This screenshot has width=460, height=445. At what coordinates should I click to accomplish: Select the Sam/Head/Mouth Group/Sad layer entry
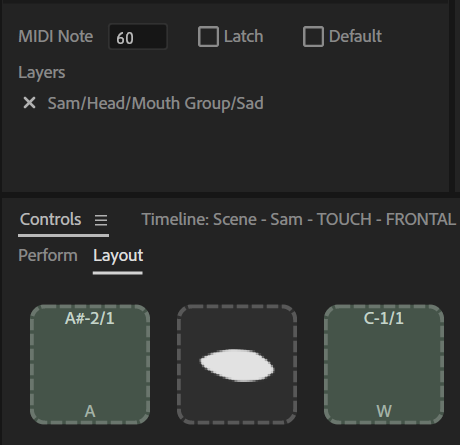pos(156,103)
